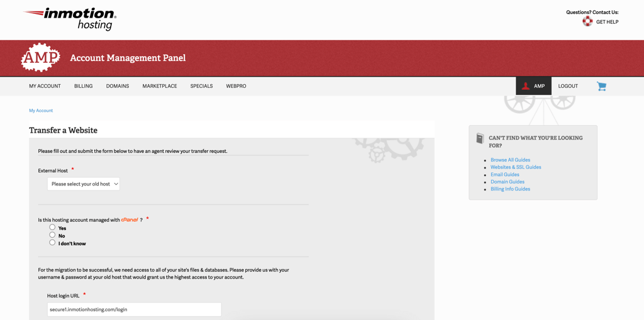Viewport: 644px width, 320px height.
Task: Click the AMP gear badge logo
Action: (x=41, y=57)
